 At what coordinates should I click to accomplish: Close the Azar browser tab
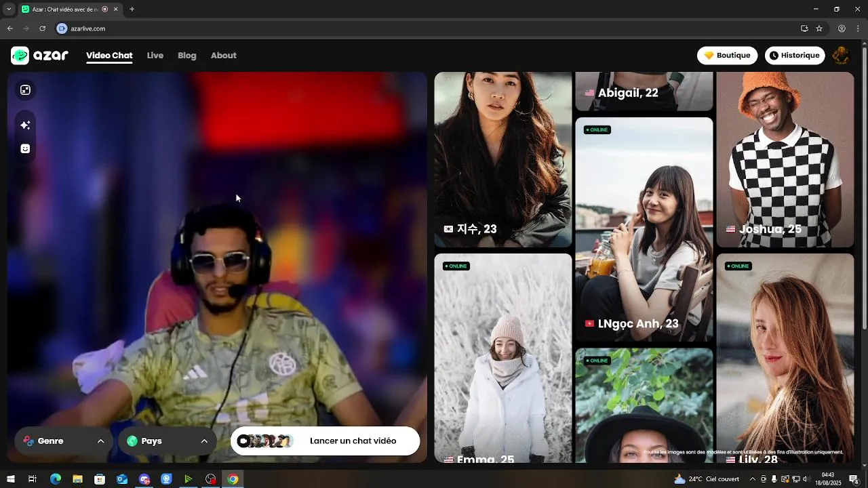116,9
